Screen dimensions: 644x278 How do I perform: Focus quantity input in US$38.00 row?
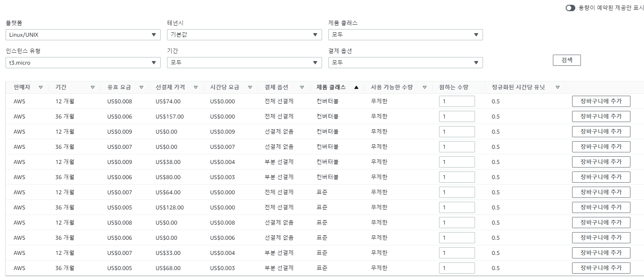(457, 162)
